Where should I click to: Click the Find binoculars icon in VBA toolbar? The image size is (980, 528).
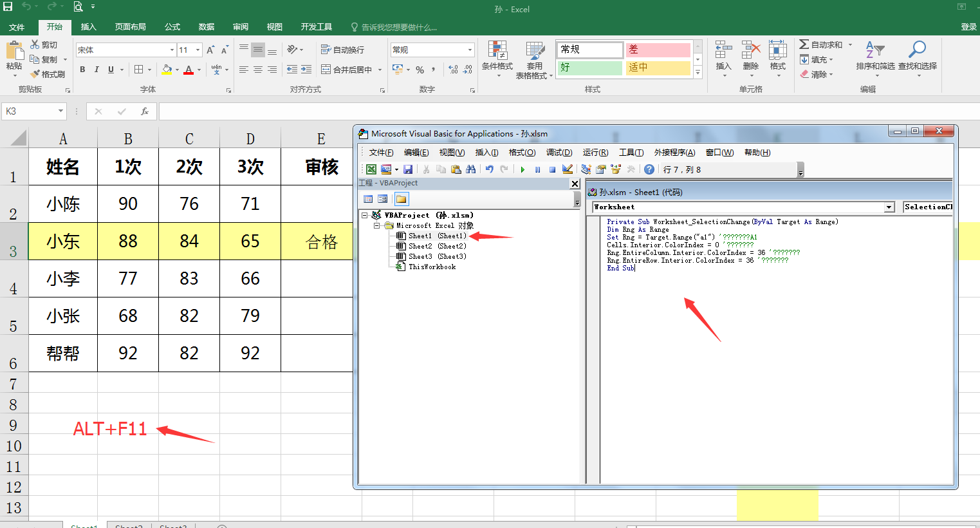(x=471, y=169)
